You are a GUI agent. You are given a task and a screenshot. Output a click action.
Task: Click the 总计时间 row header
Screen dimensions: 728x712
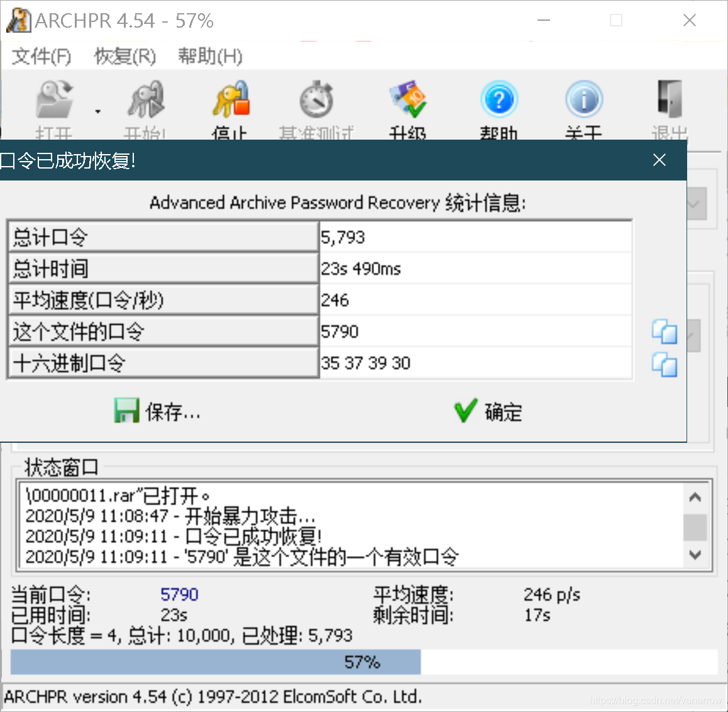(x=163, y=269)
